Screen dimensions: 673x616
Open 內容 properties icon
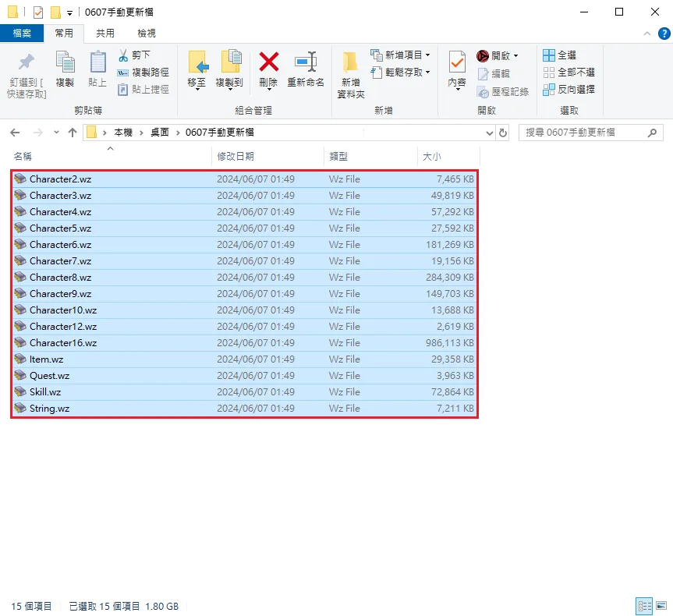[457, 63]
